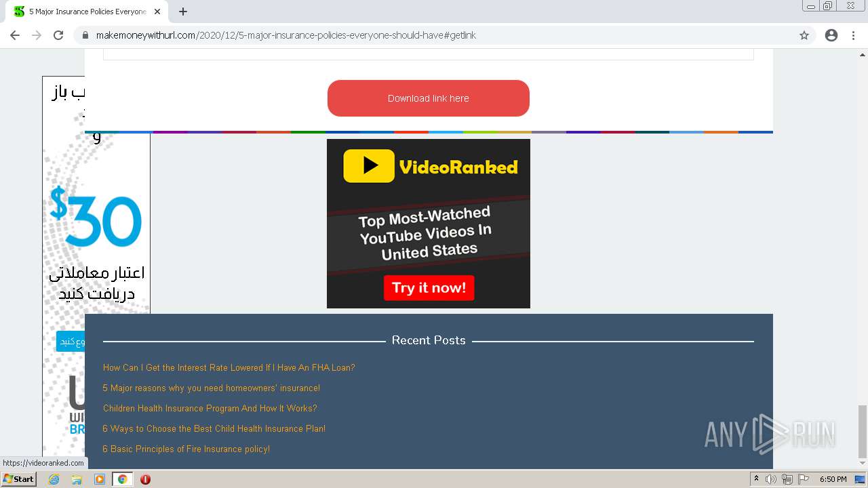Go back using the browser back arrow
The width and height of the screenshot is (868, 488).
click(x=15, y=35)
